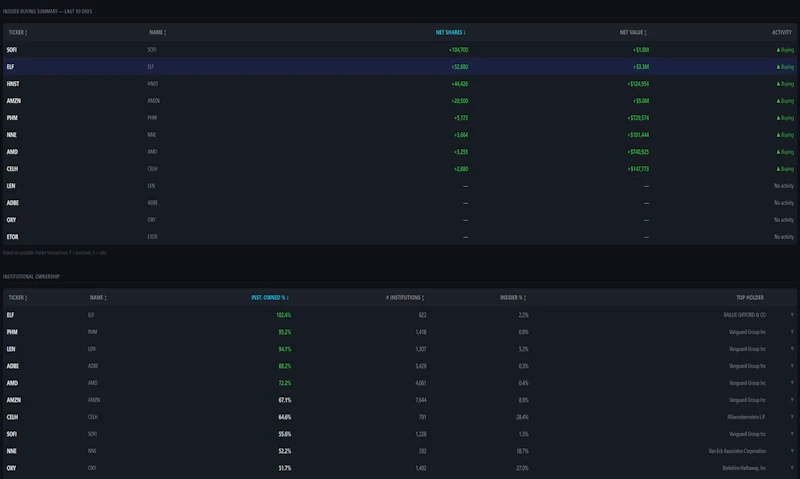Screen dimensions: 800x479
Task: Select AMD ticker in insider buying table
Action: pos(12,152)
